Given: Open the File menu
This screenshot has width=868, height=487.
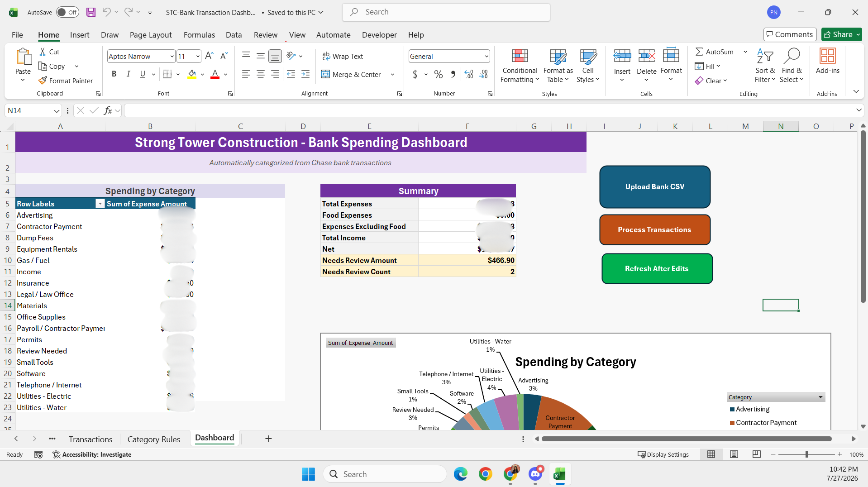Looking at the screenshot, I should click(17, 35).
